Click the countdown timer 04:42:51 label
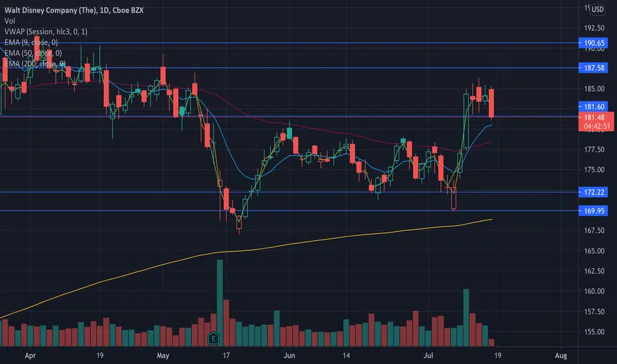Viewport: 617px width, 364px height. [597, 126]
